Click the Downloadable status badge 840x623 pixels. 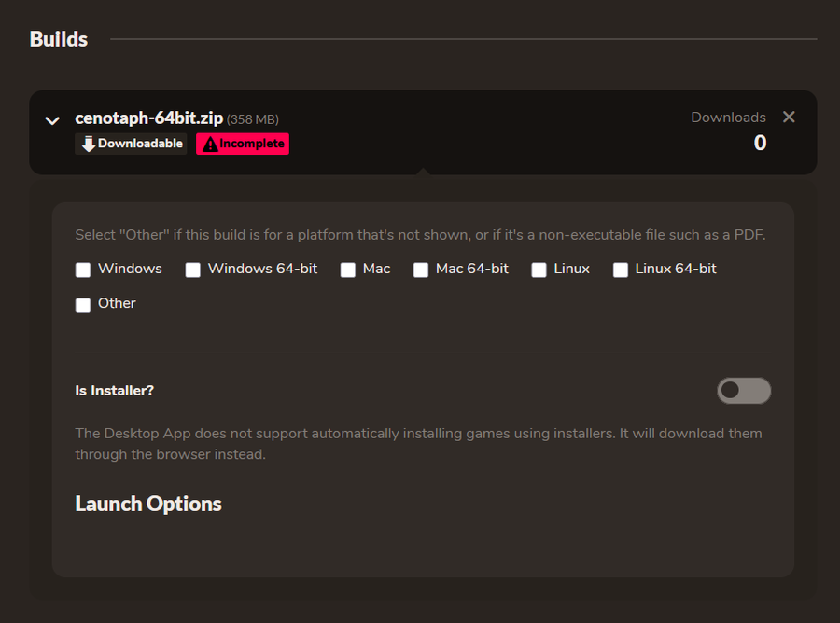(131, 144)
